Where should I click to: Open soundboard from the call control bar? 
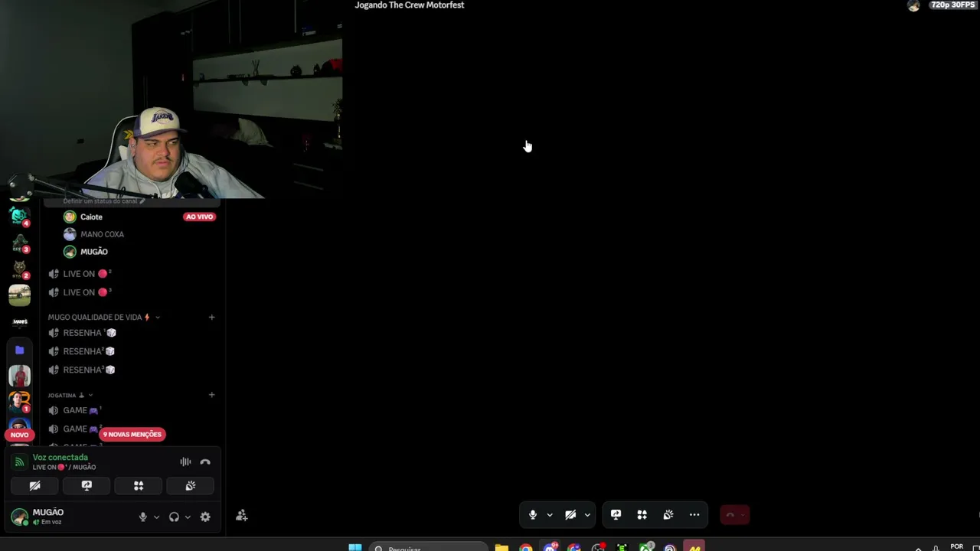668,515
